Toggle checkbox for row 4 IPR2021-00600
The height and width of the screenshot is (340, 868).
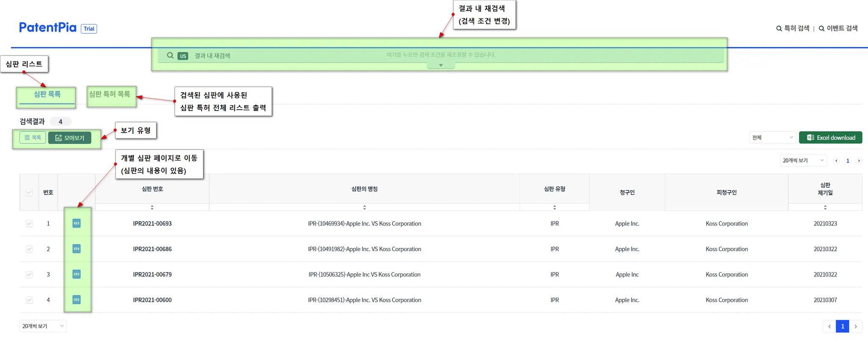(29, 300)
